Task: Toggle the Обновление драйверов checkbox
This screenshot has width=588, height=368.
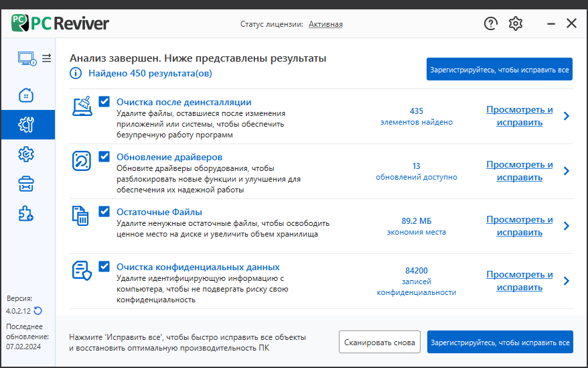Action: [x=104, y=156]
